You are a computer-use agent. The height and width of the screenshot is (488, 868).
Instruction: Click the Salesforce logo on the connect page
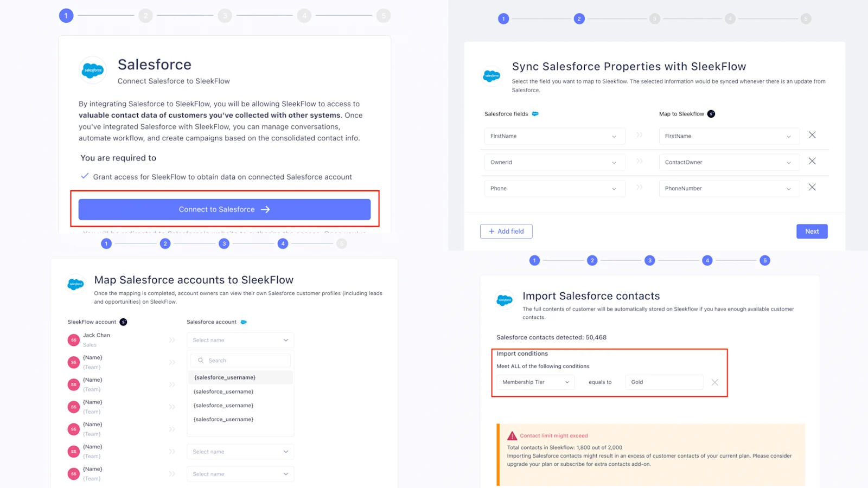tap(92, 70)
